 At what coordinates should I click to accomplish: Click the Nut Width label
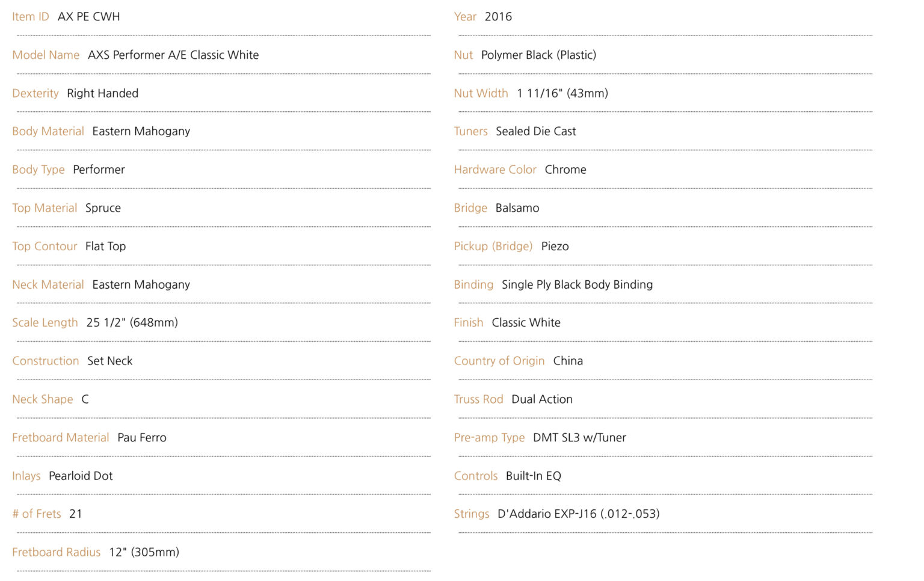tap(481, 94)
